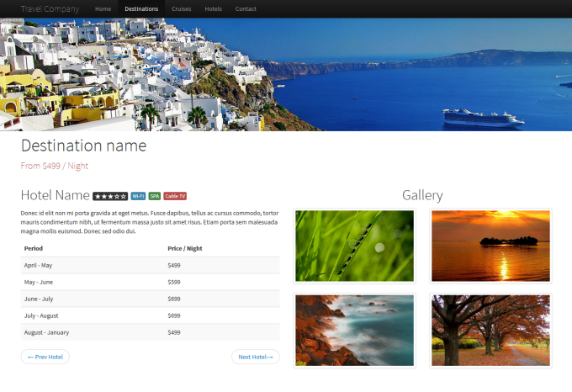Select the April - May period cell
The width and height of the screenshot is (572, 392).
click(x=38, y=265)
